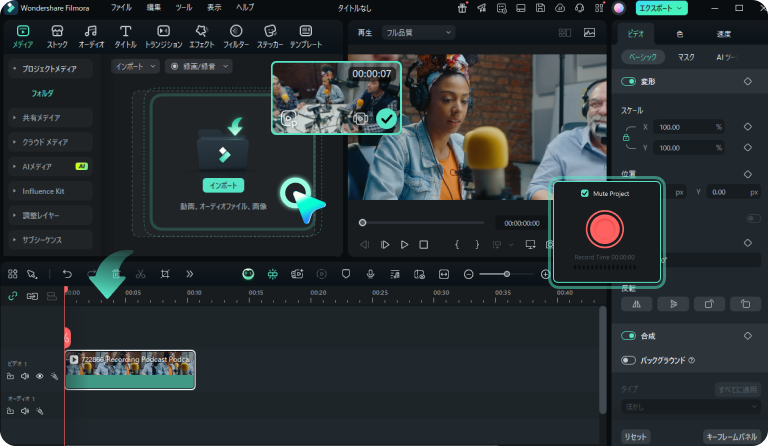Open the フル品質 playback quality dropdown
Image resolution: width=768 pixels, height=446 pixels.
click(x=418, y=33)
